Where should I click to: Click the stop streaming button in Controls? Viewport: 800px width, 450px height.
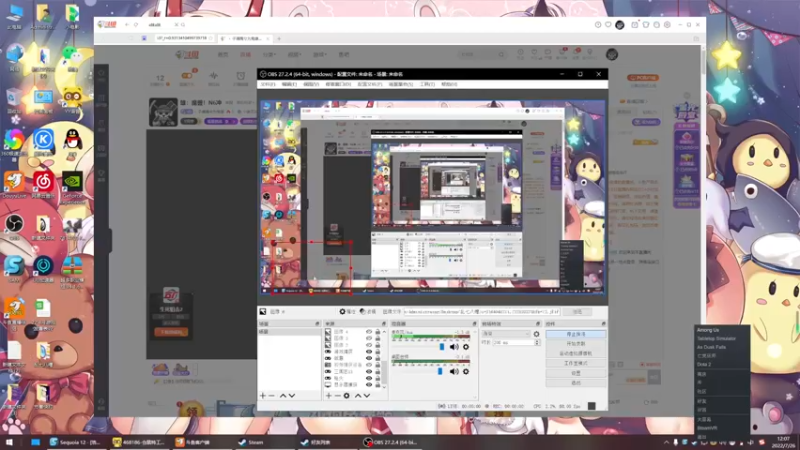tap(576, 334)
